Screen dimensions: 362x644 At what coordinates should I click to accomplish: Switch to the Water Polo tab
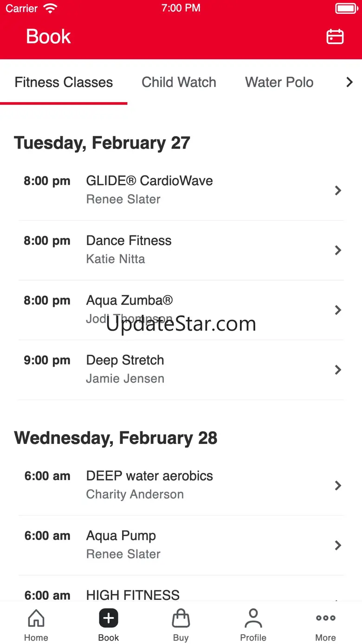click(279, 82)
